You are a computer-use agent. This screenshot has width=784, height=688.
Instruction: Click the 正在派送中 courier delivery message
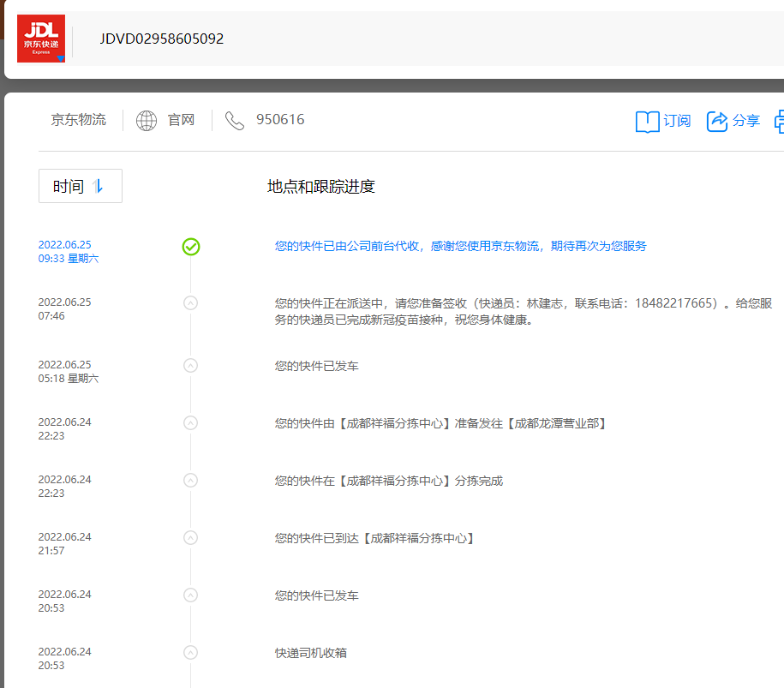pos(524,312)
